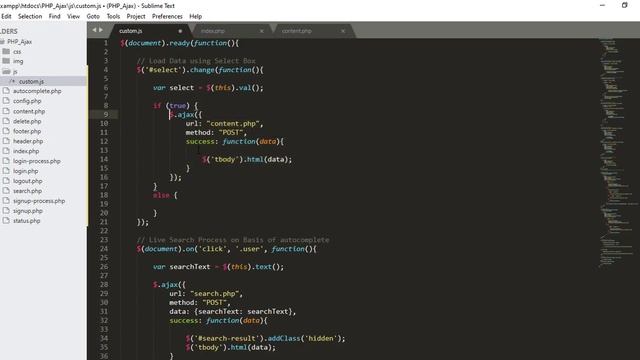Image resolution: width=640 pixels, height=360 pixels.
Task: Click line number 9 in gutter
Action: [106, 114]
